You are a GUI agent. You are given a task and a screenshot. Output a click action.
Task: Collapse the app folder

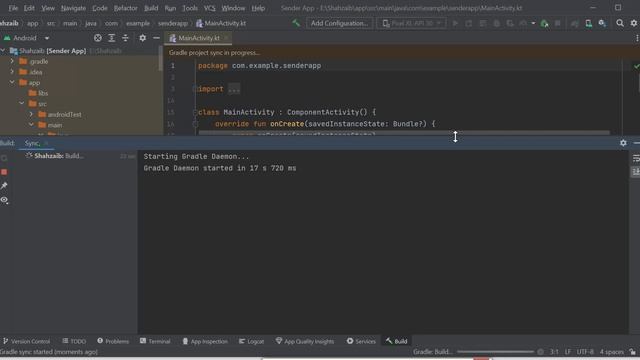[x=12, y=82]
